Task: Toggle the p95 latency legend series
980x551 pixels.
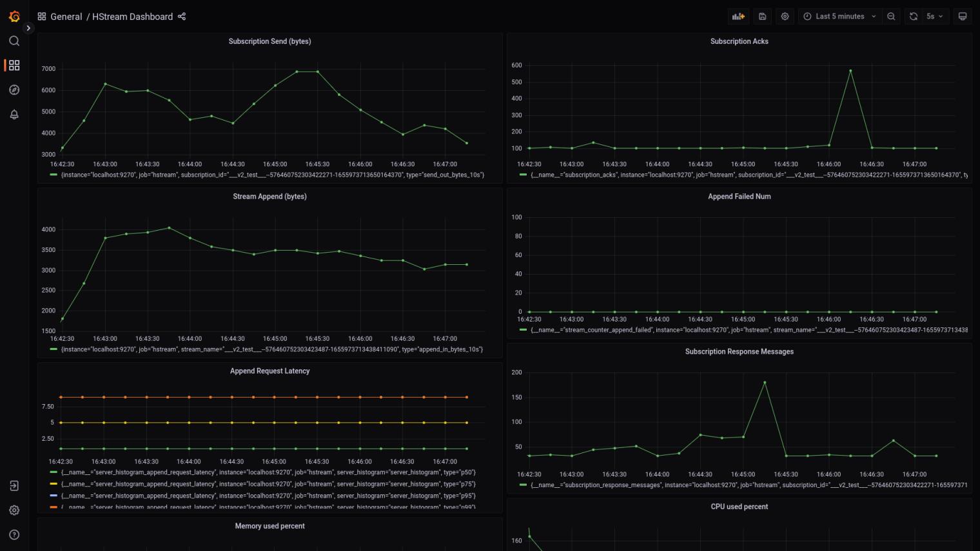Action: [x=268, y=496]
